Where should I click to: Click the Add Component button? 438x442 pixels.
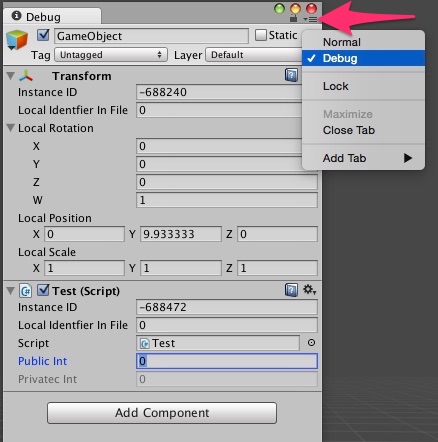click(162, 413)
